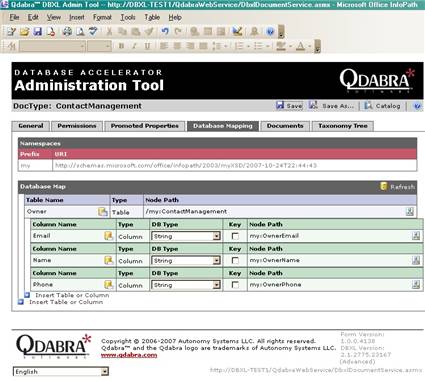Switch to the Permissions tab
Image resolution: width=425 pixels, height=382 pixels.
point(77,126)
